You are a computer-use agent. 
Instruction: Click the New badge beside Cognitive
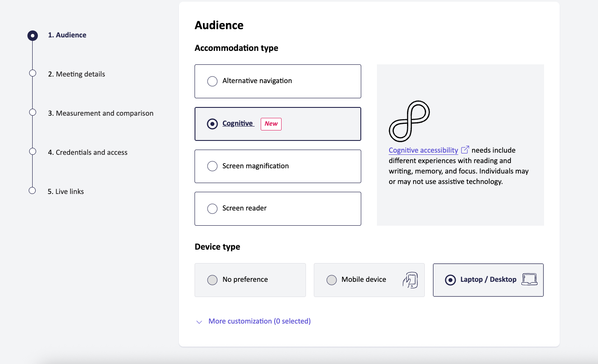271,124
